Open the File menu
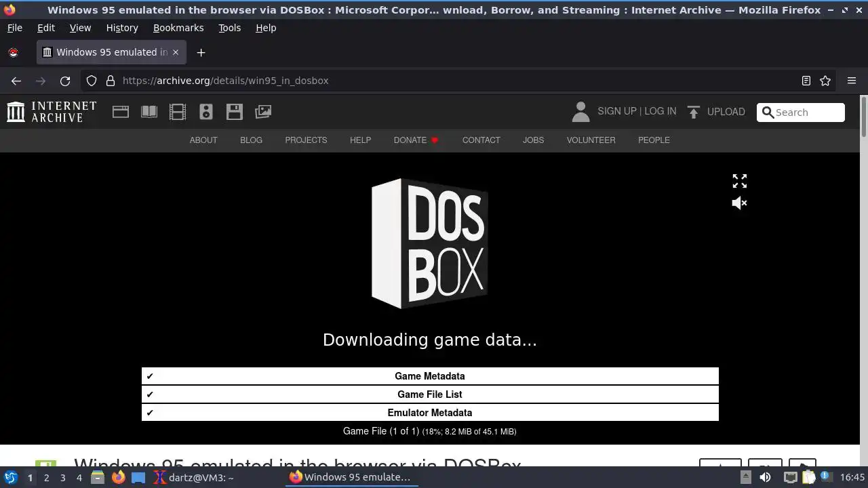 pos(14,28)
